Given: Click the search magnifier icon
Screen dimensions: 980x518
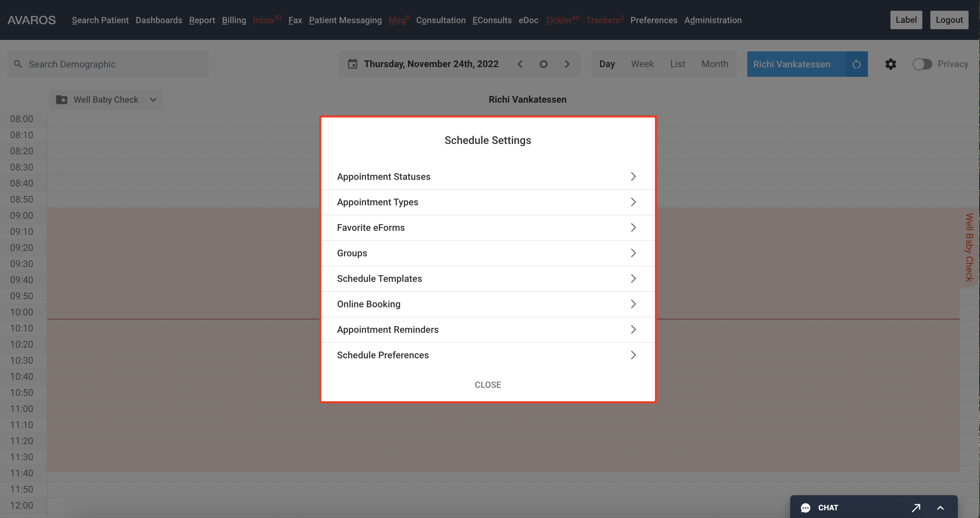Looking at the screenshot, I should point(18,64).
